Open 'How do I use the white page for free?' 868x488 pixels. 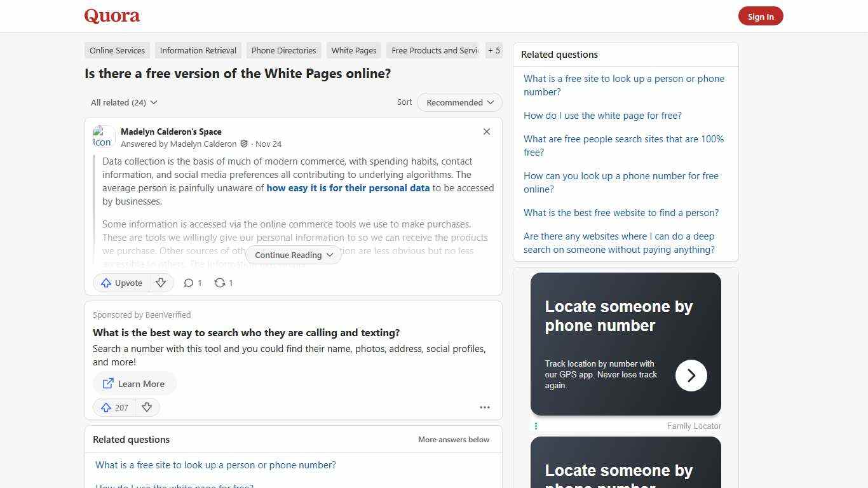point(602,115)
